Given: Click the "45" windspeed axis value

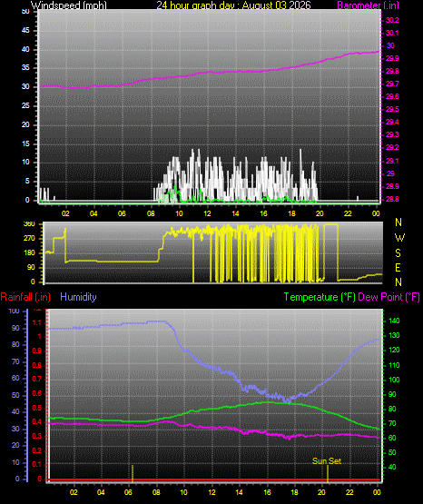Looking at the screenshot, I should click(x=25, y=30).
